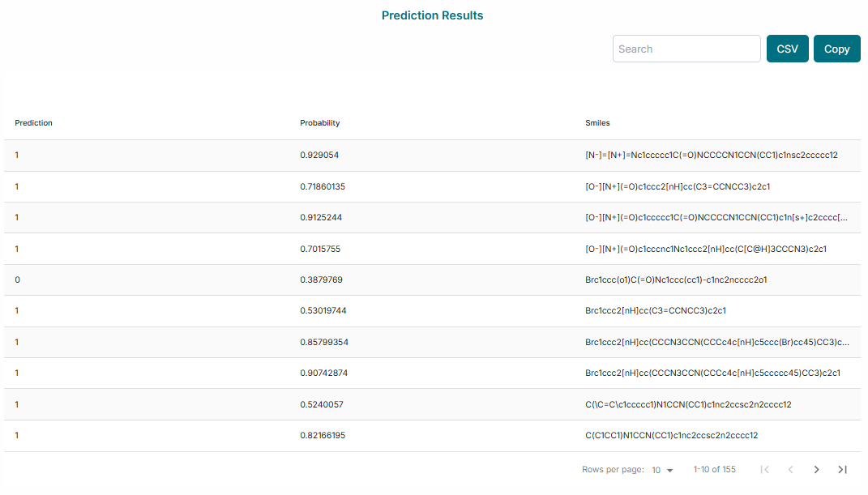This screenshot has width=868, height=495.
Task: Click the 1-10 of 155 page indicator
Action: coord(714,469)
